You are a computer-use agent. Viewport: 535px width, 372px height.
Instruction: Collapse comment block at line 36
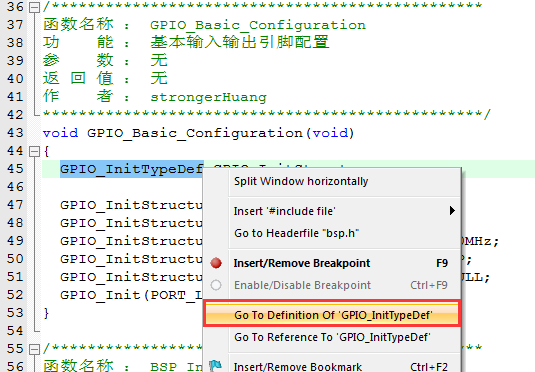[x=34, y=7]
